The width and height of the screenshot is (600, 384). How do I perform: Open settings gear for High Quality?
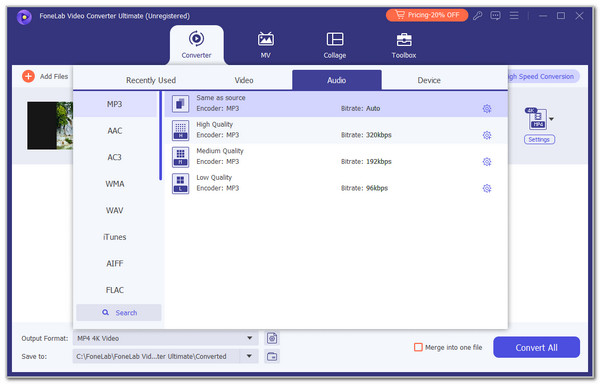(487, 135)
